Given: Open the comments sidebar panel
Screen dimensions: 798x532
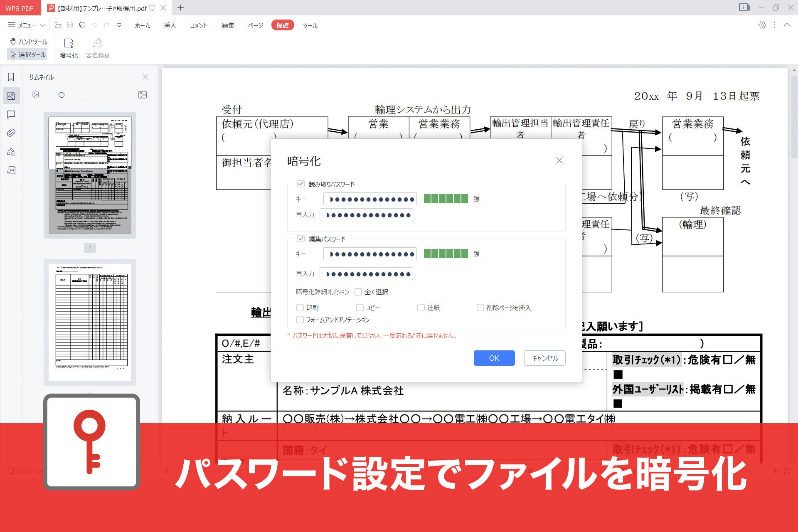Looking at the screenshot, I should [11, 114].
